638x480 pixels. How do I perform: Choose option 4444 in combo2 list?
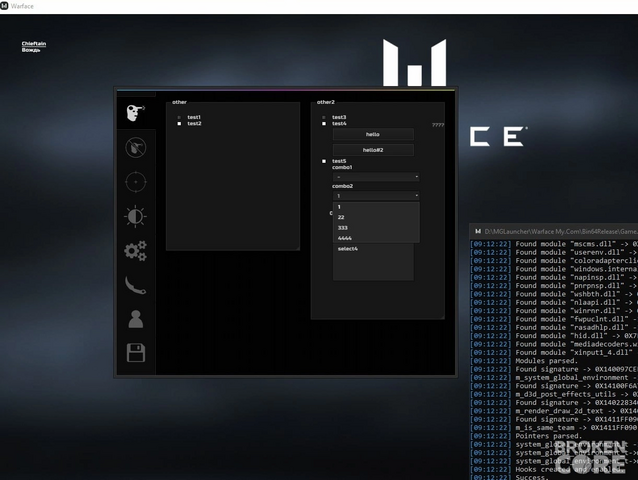click(376, 238)
